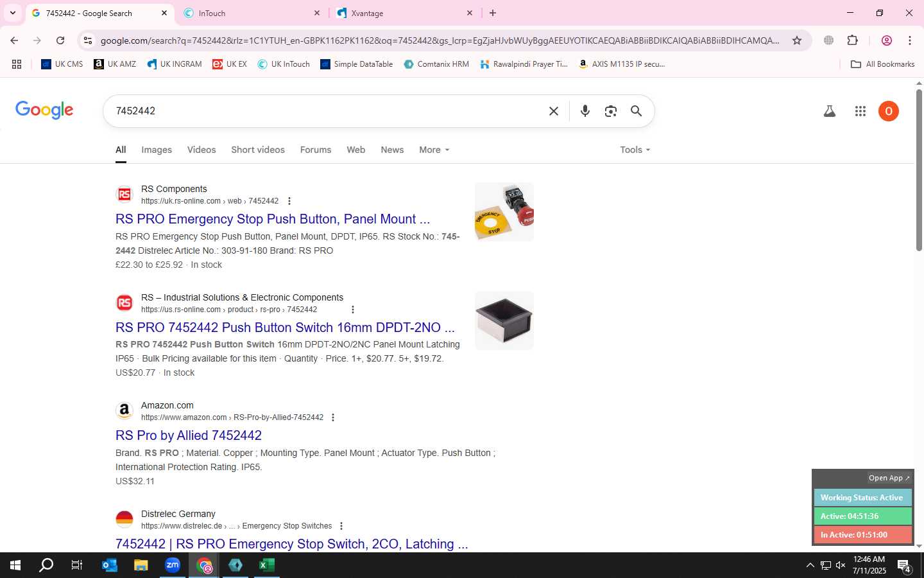Open a new browser tab
The image size is (924, 578).
click(493, 13)
